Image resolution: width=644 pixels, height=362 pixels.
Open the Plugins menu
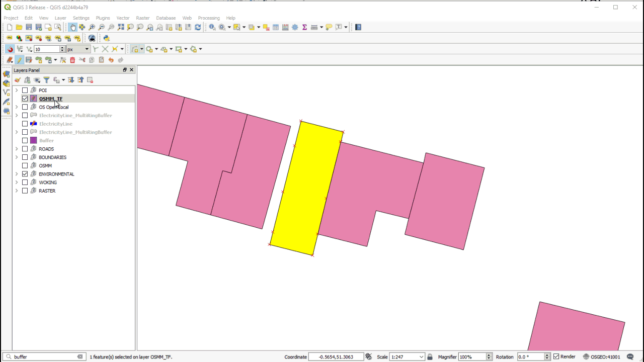coord(103,18)
